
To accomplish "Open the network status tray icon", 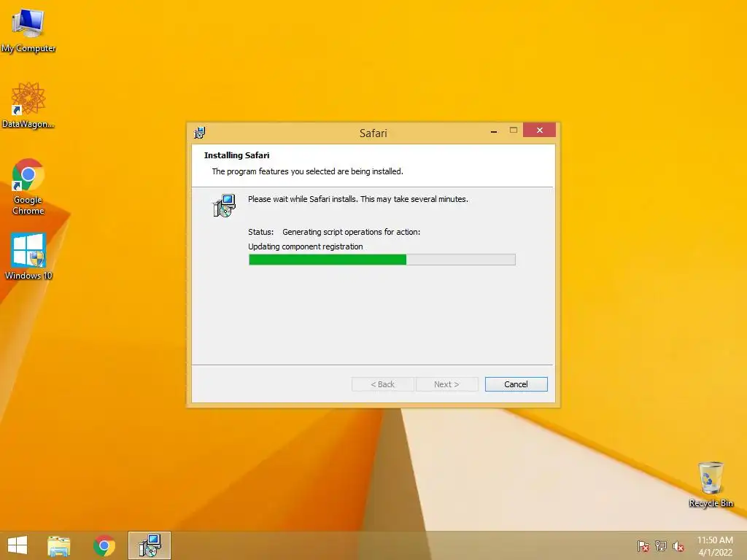I will pos(661,546).
